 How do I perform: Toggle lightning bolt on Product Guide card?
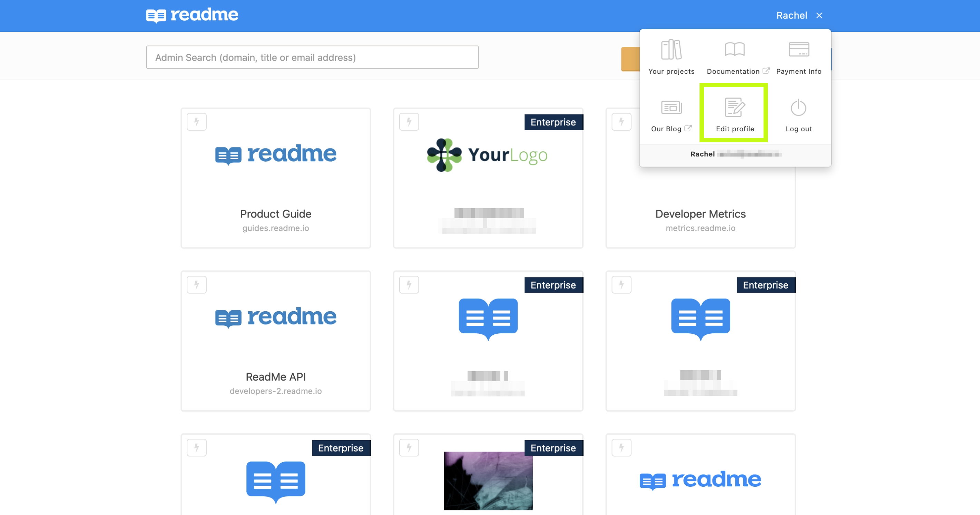(196, 122)
